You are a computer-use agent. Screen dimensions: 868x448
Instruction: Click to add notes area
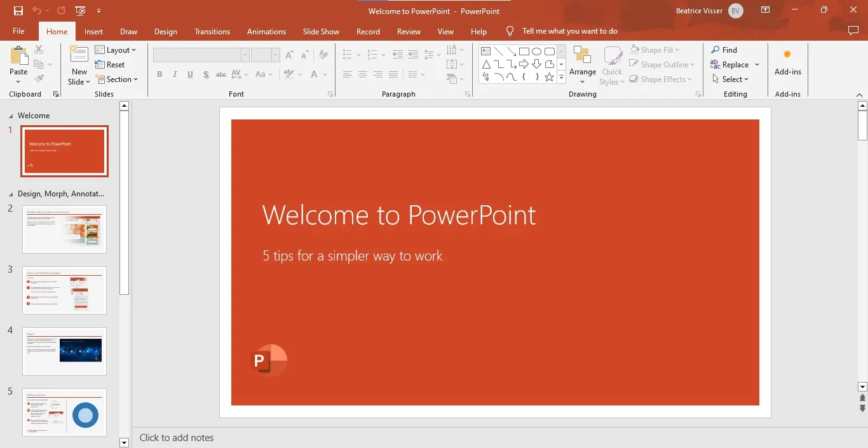177,438
